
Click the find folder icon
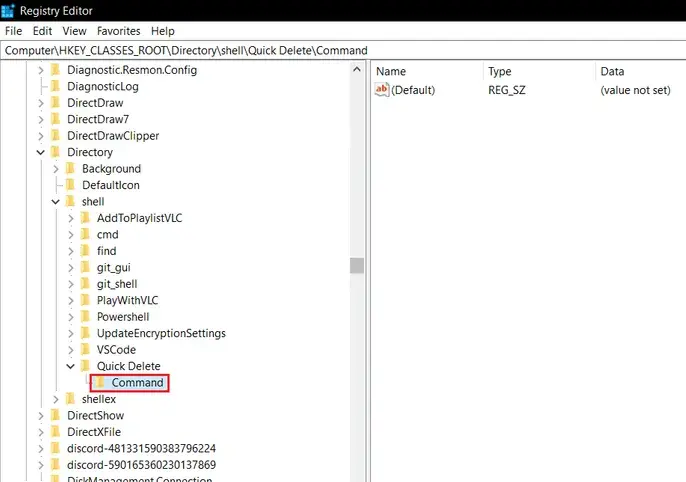point(86,251)
